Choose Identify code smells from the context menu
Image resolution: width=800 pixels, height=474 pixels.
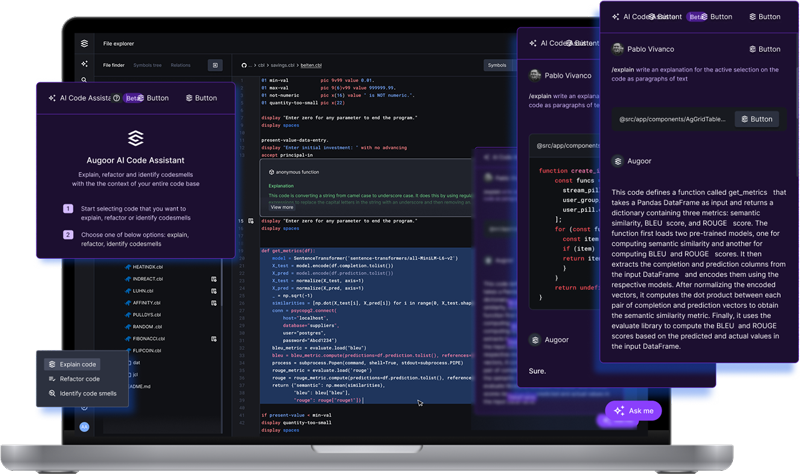pos(83,393)
